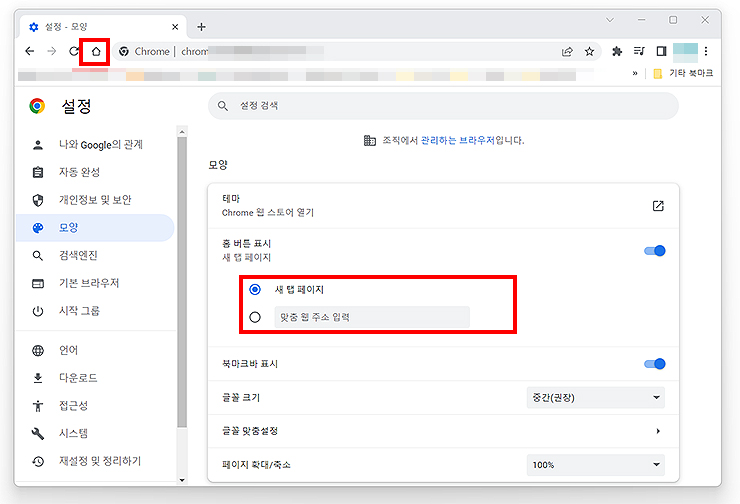Select the custom web address radio button
The image size is (740, 504).
coord(255,317)
